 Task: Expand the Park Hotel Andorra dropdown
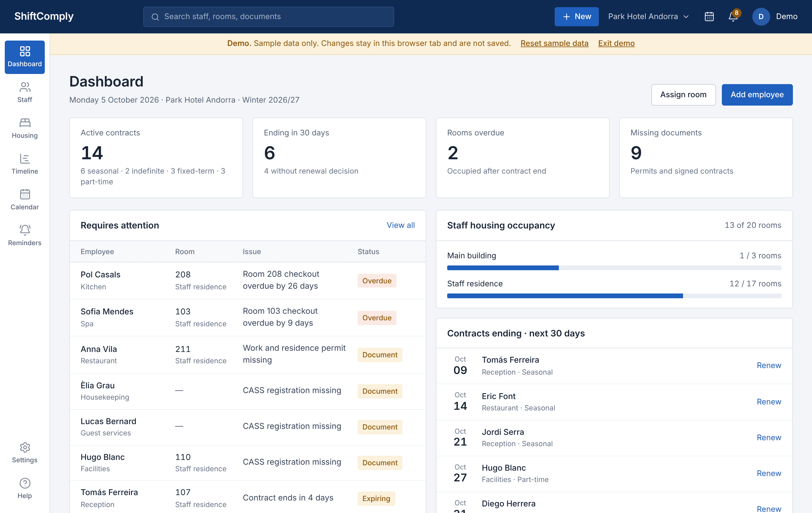point(648,16)
